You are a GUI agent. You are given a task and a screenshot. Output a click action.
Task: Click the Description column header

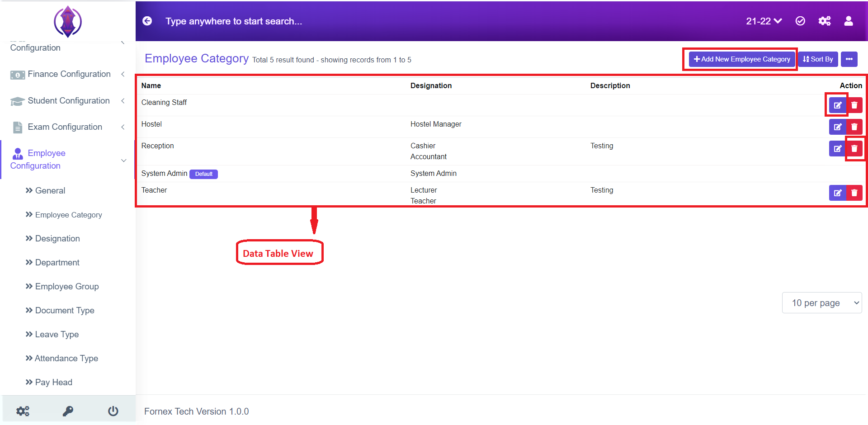[x=610, y=85]
